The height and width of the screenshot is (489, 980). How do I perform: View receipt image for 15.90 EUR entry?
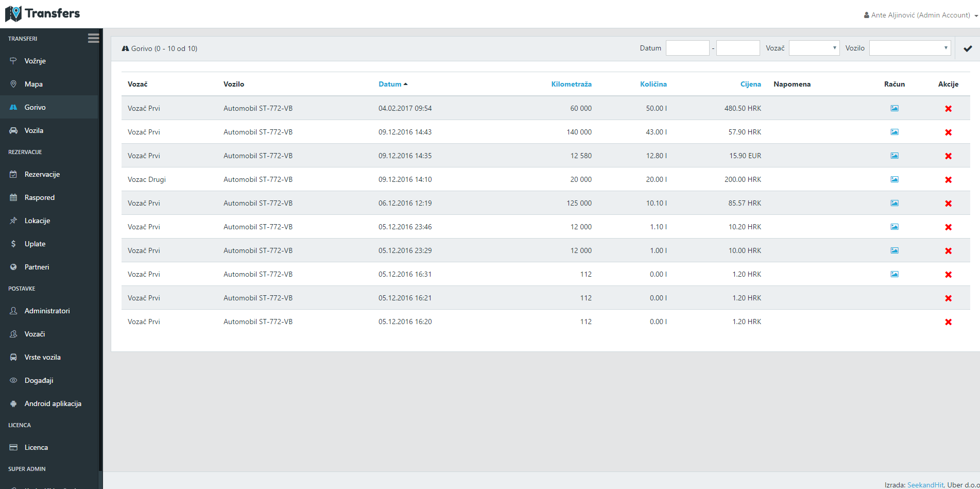click(x=895, y=156)
